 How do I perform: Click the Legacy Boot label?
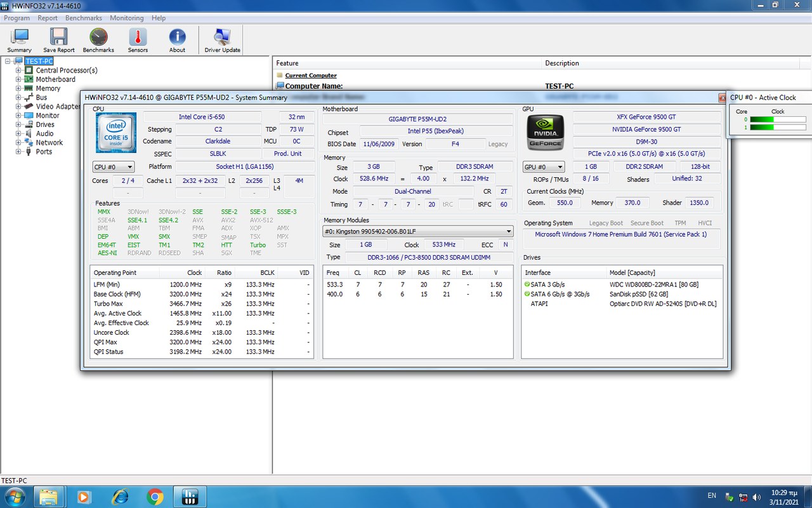click(606, 223)
